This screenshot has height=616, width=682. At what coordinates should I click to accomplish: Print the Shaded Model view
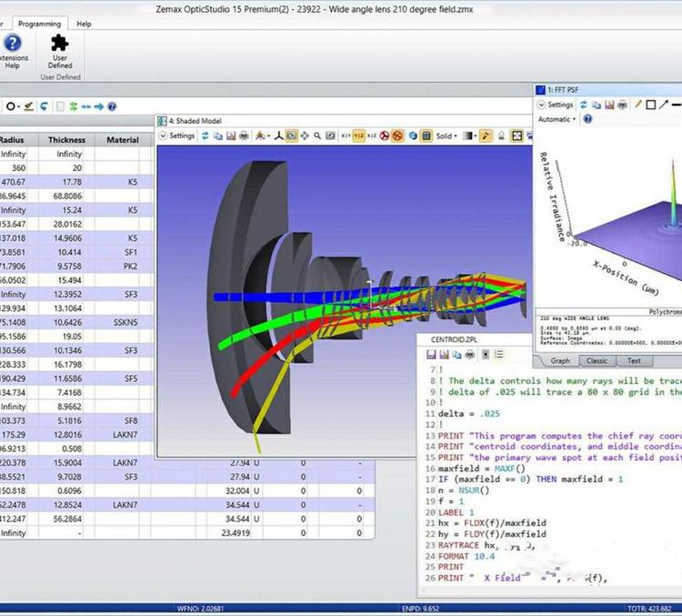tap(244, 136)
